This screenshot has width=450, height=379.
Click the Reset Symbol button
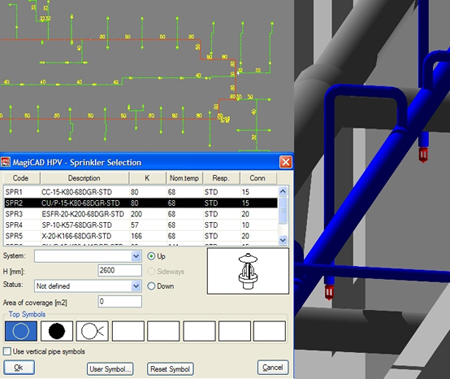pyautogui.click(x=170, y=369)
